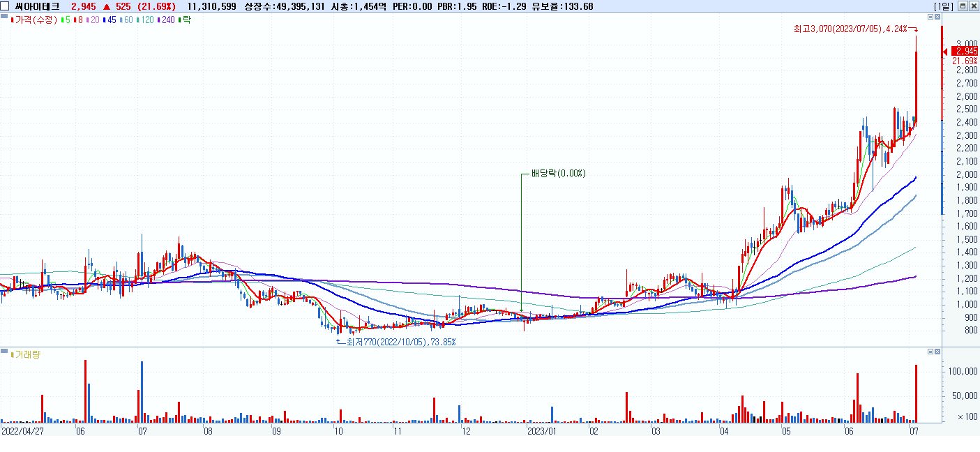
Task: Click the 거래량 volume indicator legend
Action: point(27,354)
